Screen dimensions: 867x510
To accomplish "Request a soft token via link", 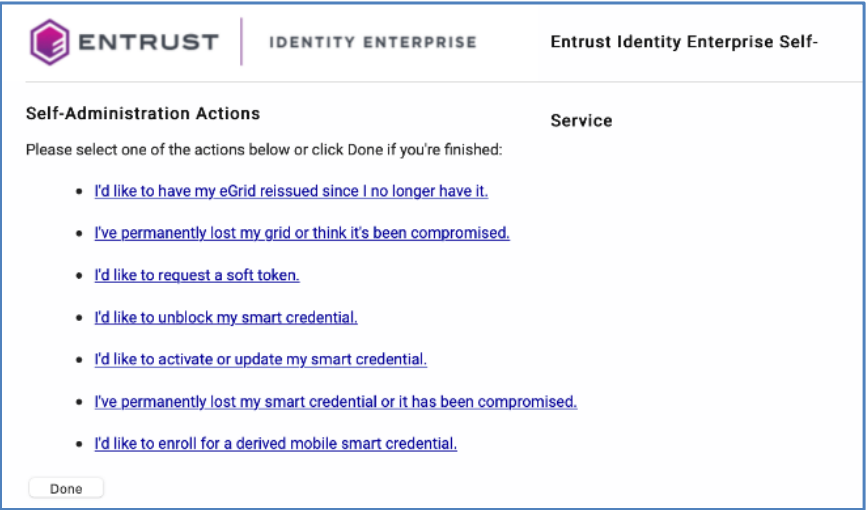I will point(197,275).
